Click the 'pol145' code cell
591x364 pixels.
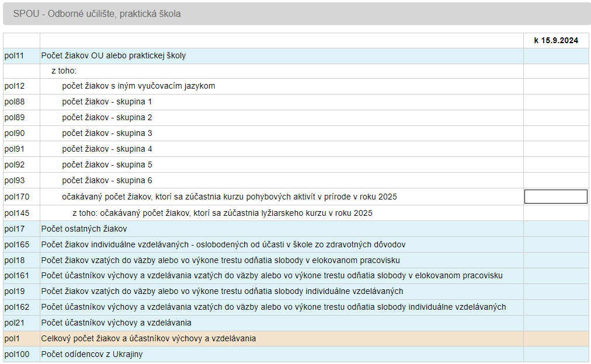pos(22,213)
